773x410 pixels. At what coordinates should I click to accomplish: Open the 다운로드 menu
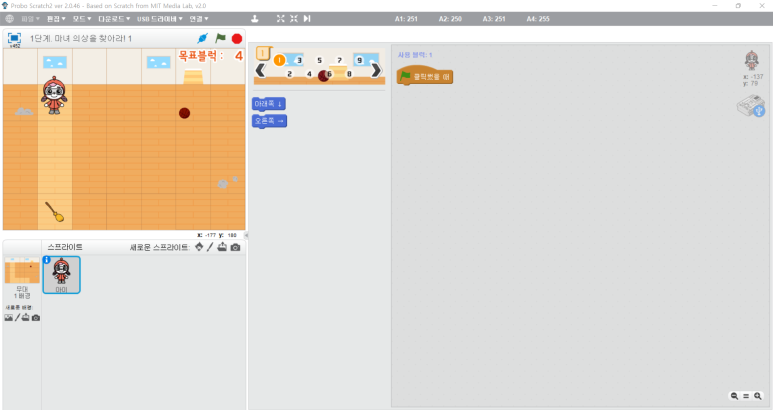point(114,19)
